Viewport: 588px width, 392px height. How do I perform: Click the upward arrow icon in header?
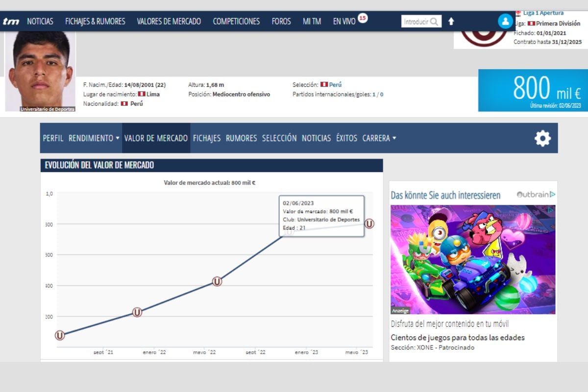point(451,22)
